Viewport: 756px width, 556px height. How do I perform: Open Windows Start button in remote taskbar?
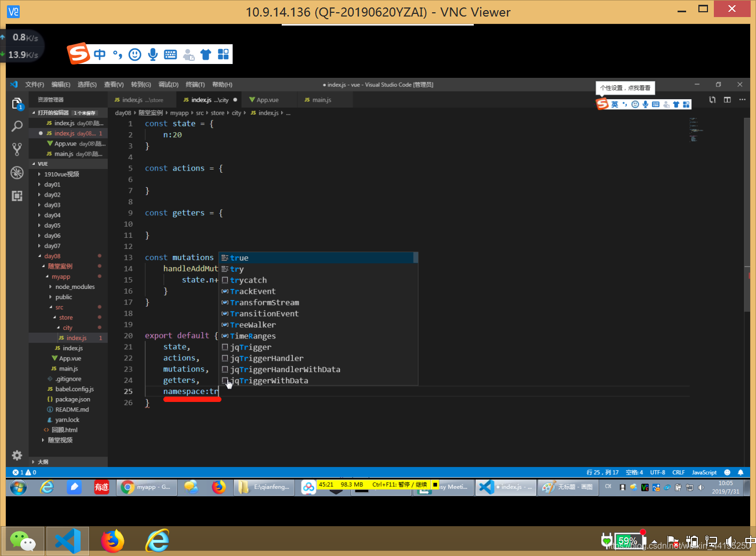(x=19, y=487)
